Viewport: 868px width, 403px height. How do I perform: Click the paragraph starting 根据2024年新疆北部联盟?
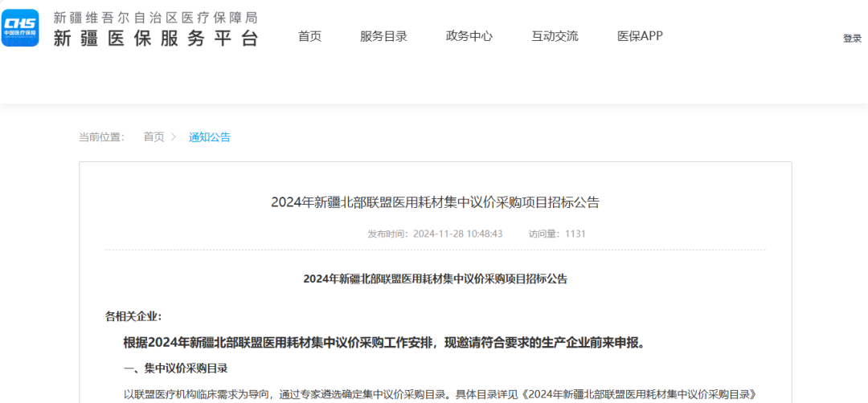tap(385, 343)
